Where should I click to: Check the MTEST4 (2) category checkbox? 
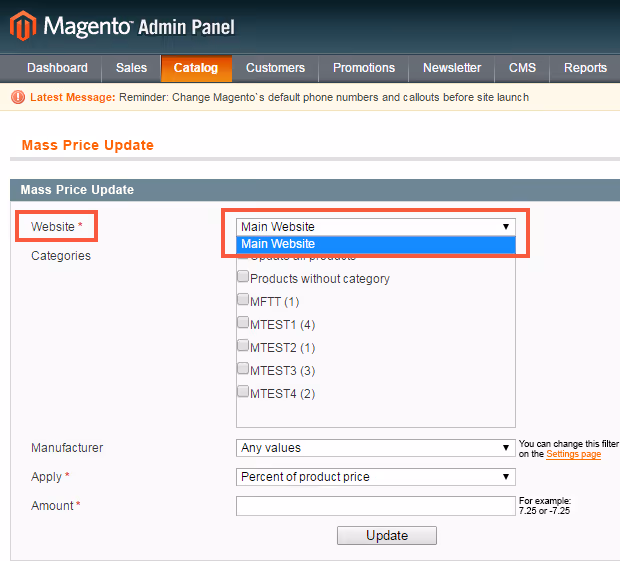243,391
